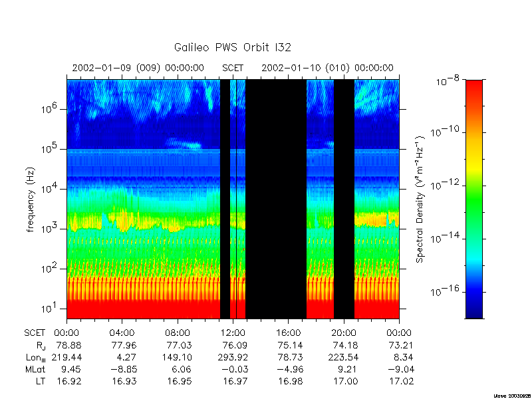This screenshot has width=532, height=399.
Task: Select the longitude value 293.92
Action: [x=233, y=357]
